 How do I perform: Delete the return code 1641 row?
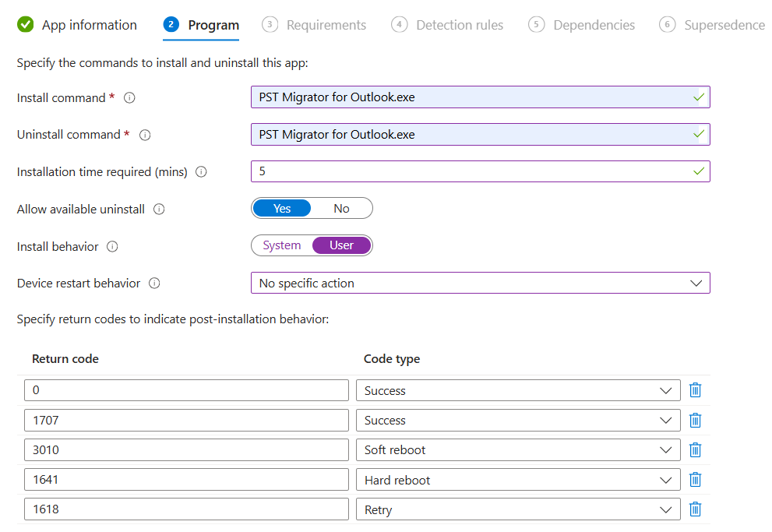(x=695, y=479)
